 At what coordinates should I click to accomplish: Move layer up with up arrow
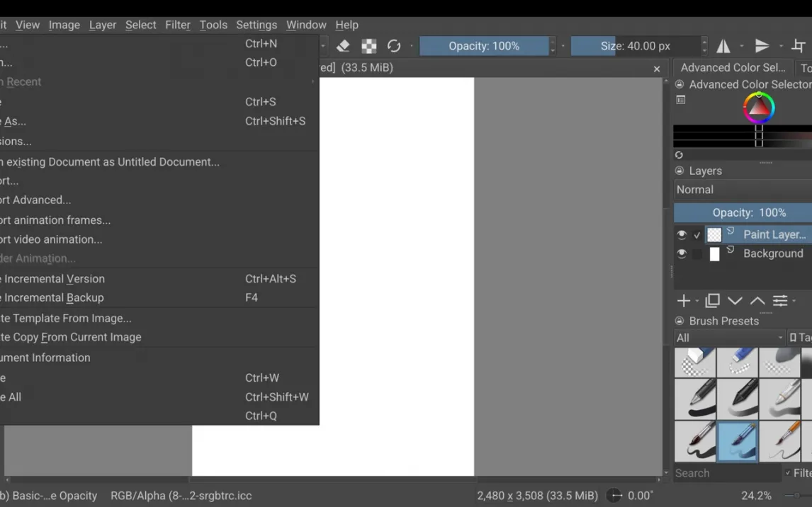pos(757,301)
